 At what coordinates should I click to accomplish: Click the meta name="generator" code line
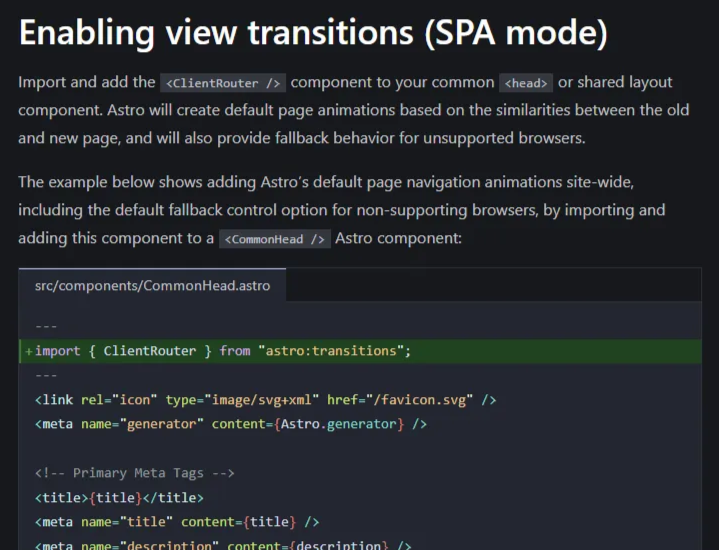click(x=231, y=424)
